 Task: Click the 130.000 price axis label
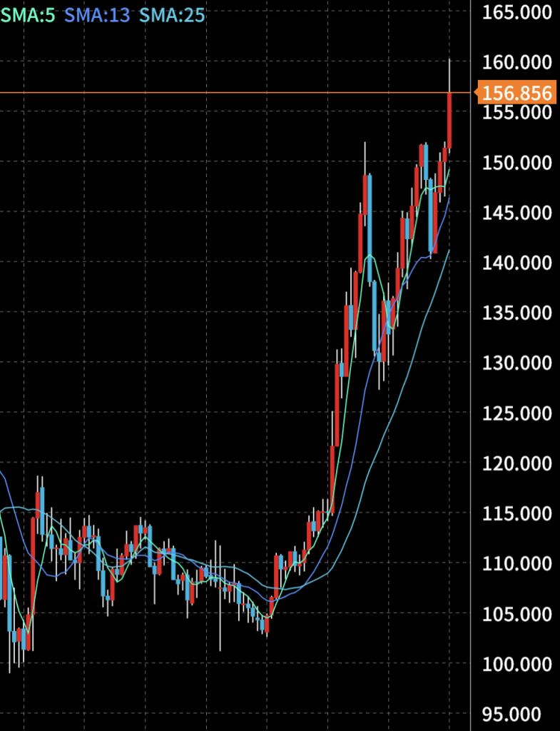click(516, 363)
